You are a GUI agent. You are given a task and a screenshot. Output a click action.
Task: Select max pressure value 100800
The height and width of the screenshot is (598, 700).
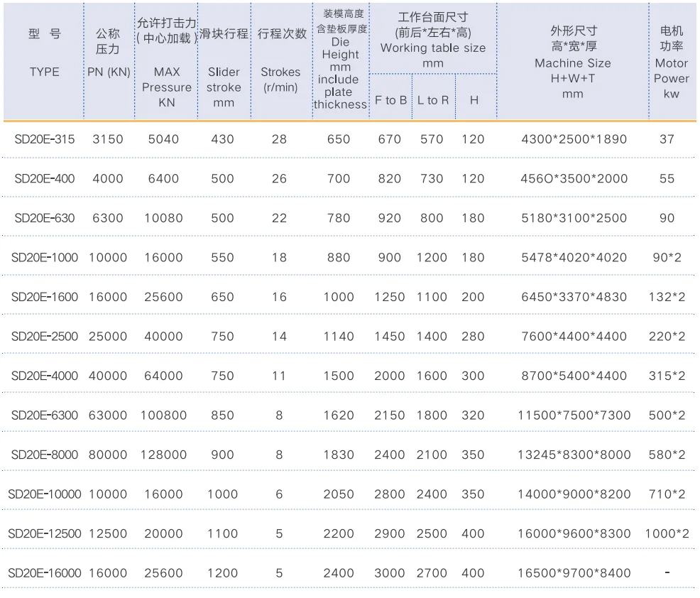(x=164, y=415)
